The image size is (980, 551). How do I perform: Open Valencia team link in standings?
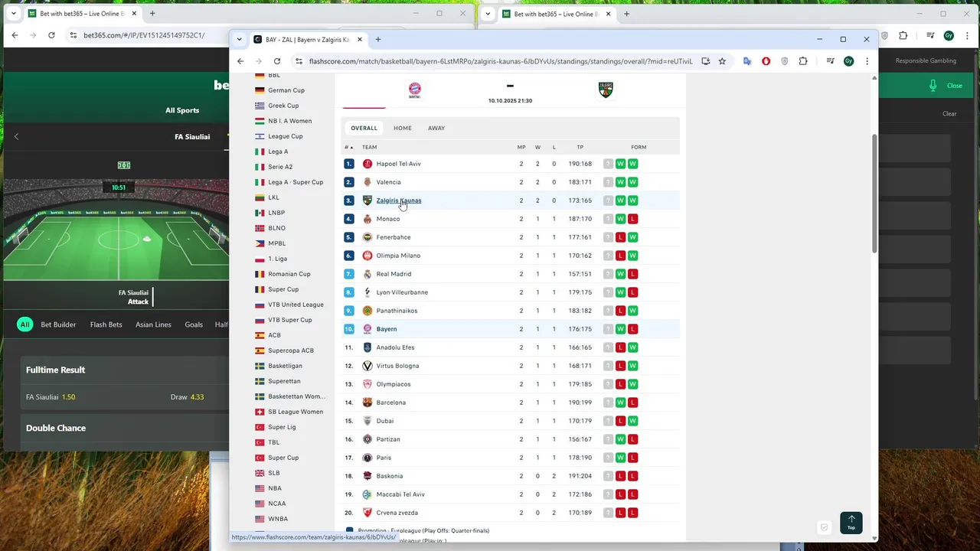[x=389, y=182]
